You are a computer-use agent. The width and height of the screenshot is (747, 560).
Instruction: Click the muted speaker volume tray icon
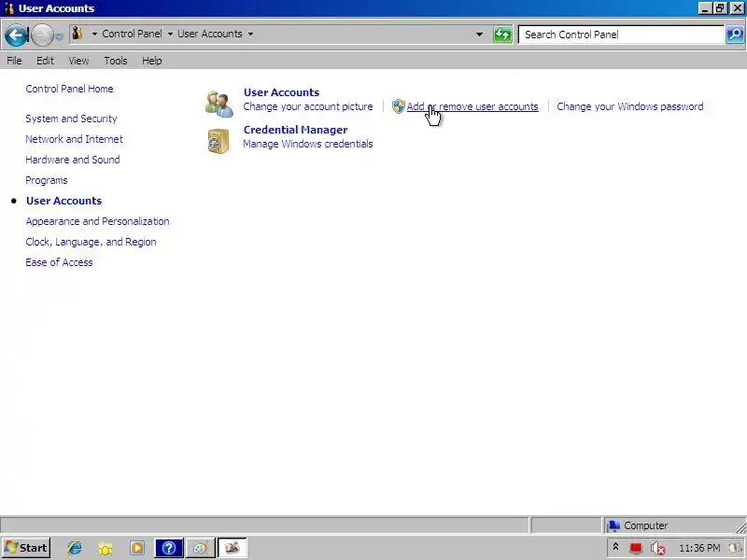coord(658,548)
